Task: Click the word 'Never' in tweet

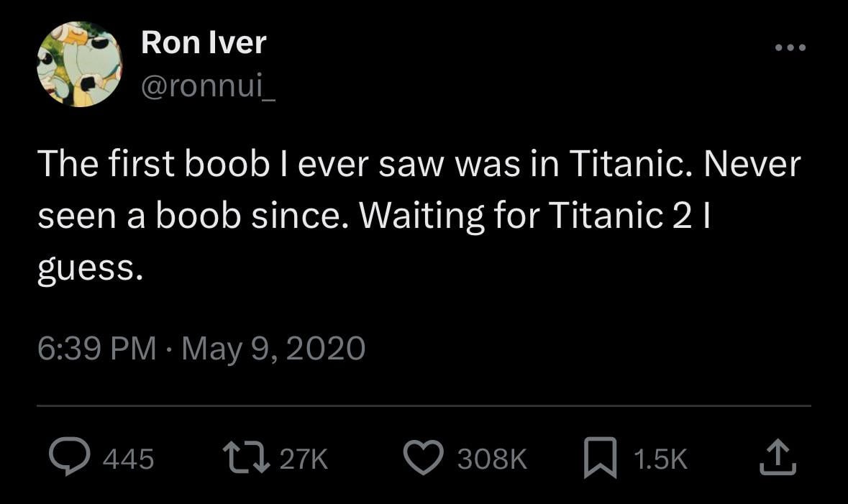Action: (751, 165)
